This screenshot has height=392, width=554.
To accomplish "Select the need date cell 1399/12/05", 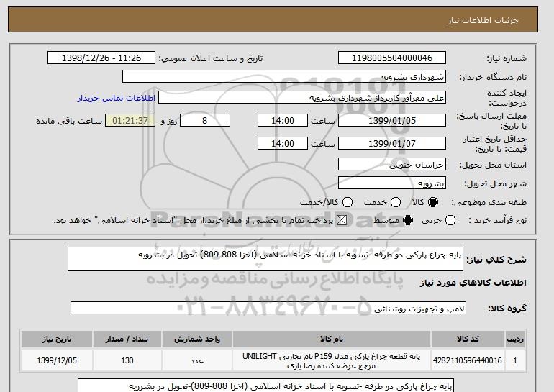I will coord(57,360).
